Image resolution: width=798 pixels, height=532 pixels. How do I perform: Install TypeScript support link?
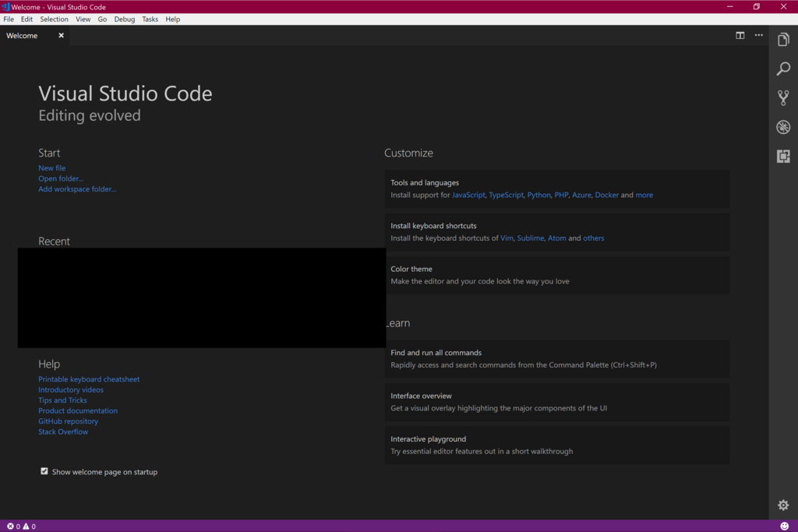pyautogui.click(x=506, y=195)
